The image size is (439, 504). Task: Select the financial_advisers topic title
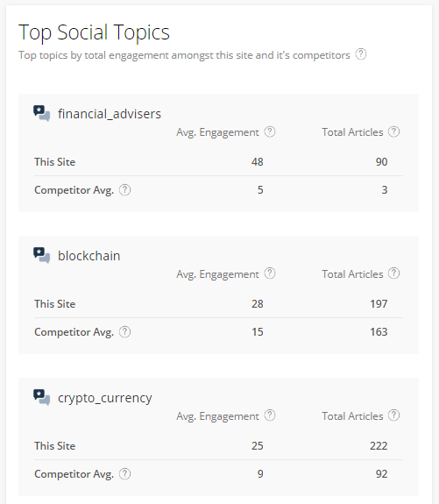(110, 114)
